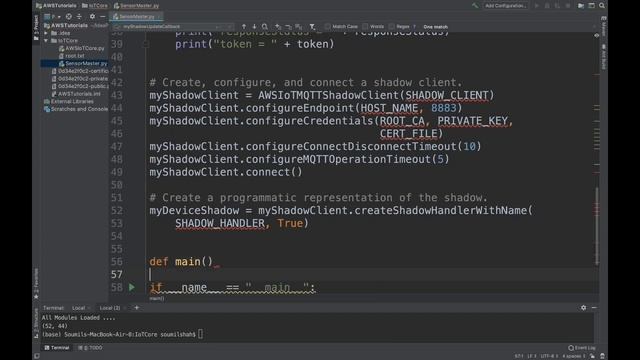
Task: Click the Debug bug icon in the top toolbar
Action: point(547,6)
